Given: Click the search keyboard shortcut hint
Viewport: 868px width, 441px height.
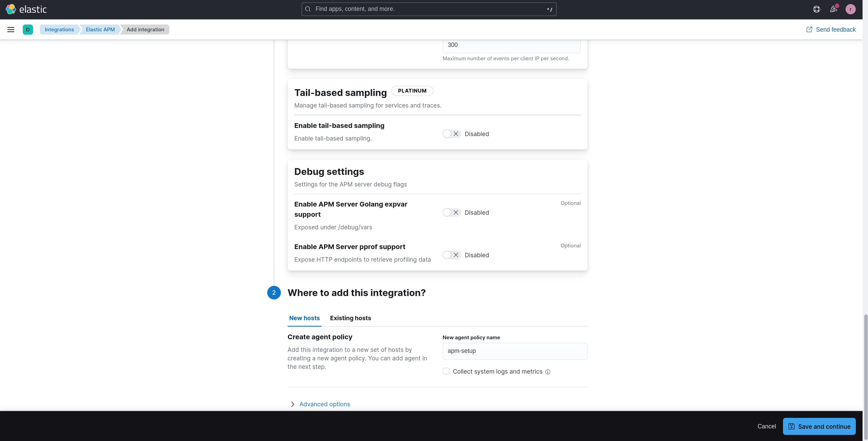Looking at the screenshot, I should [x=549, y=10].
